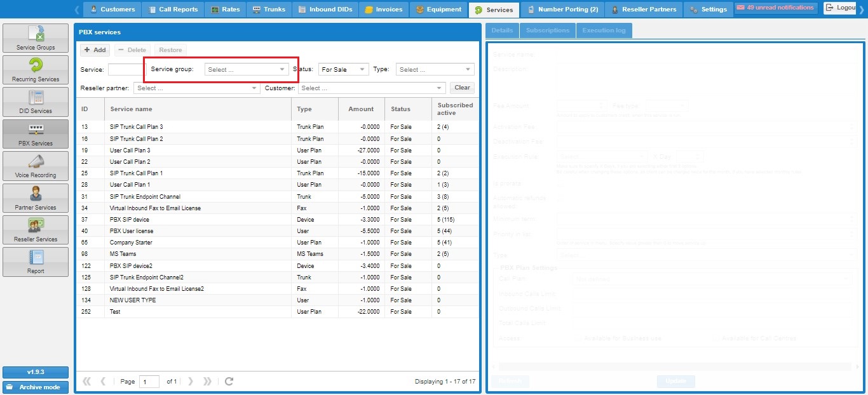Open the Report sidebar icon
868x395 pixels.
click(36, 262)
